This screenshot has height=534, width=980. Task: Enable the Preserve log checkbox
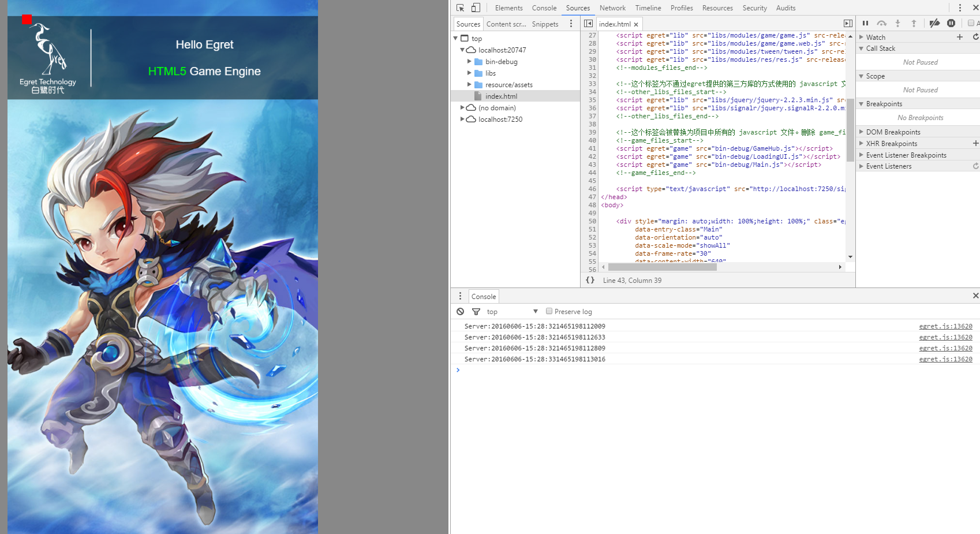pos(549,311)
